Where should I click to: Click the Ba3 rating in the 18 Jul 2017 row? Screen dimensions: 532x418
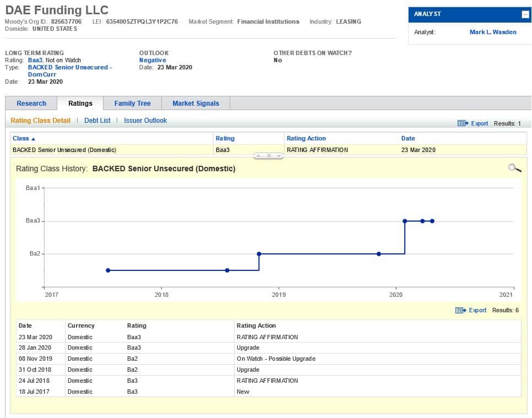pyautogui.click(x=132, y=392)
